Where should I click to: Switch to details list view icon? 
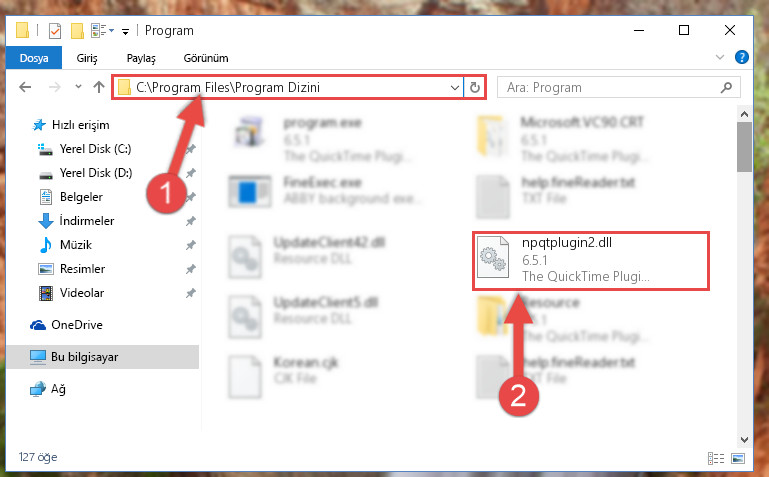pyautogui.click(x=716, y=458)
